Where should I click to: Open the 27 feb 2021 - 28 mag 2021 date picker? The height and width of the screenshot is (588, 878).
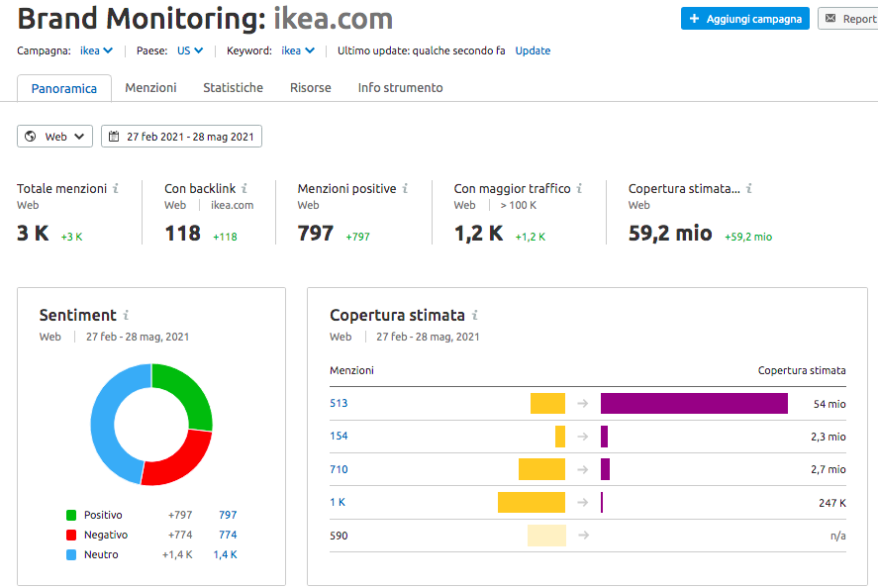(181, 136)
